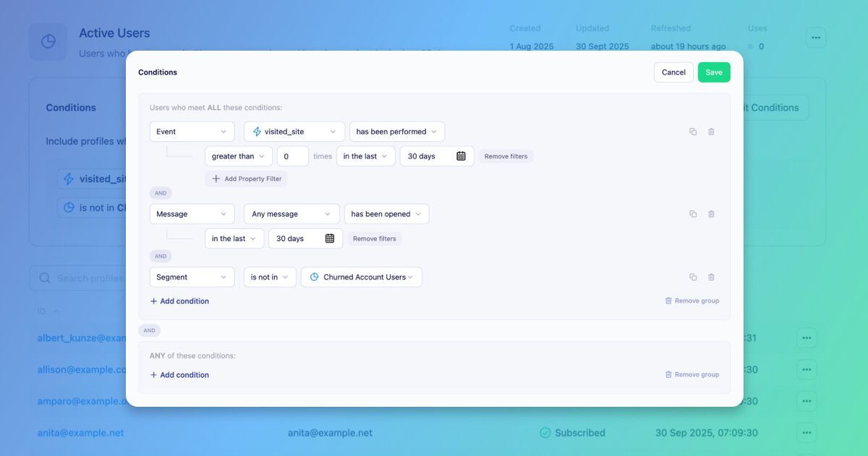Click Add Property Filter button

click(x=247, y=179)
